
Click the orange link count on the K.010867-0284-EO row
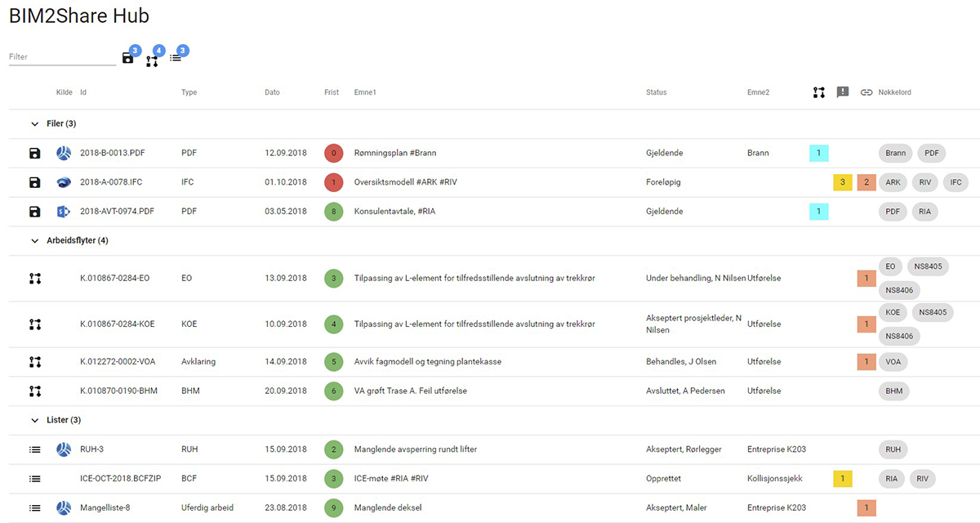point(866,279)
